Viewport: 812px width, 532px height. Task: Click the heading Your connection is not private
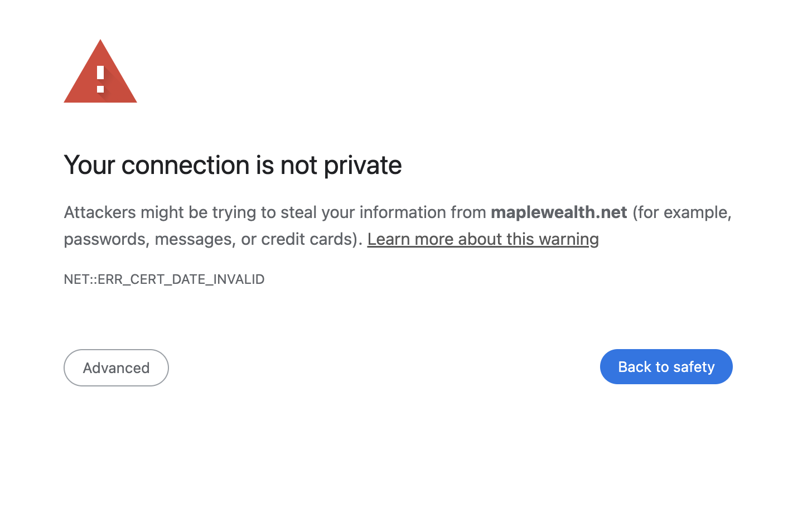pyautogui.click(x=233, y=165)
